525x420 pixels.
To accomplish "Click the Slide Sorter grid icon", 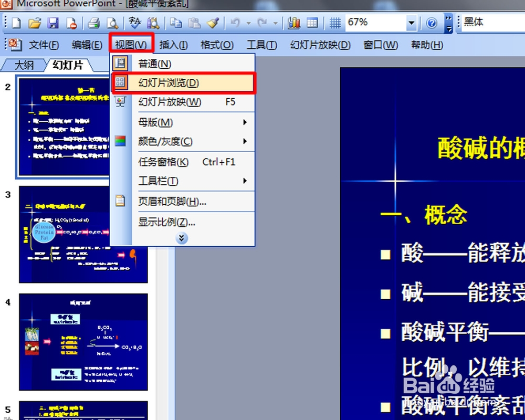I will [x=120, y=82].
